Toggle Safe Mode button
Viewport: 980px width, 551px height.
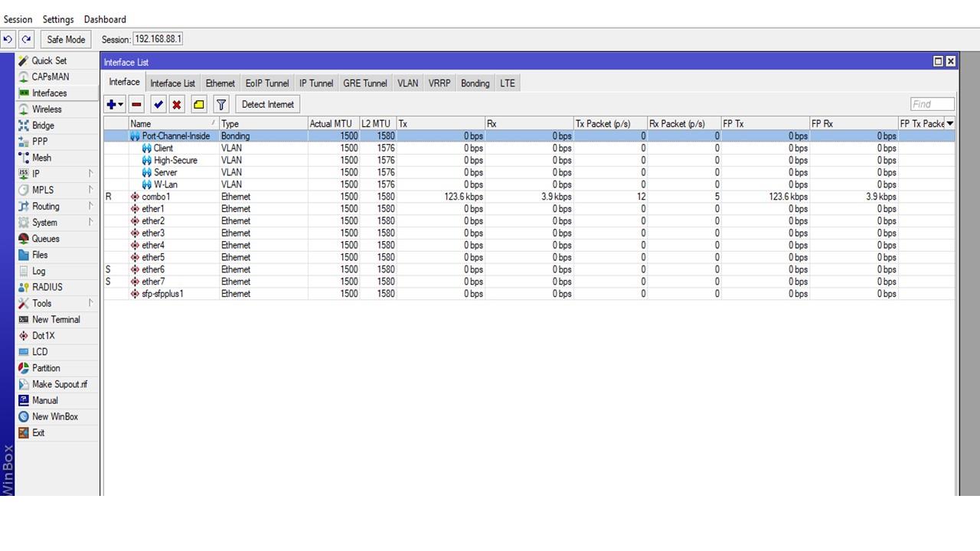coord(66,39)
